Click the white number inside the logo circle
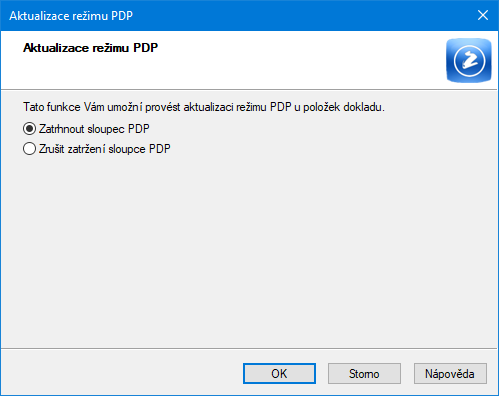This screenshot has width=499, height=396. [469, 60]
